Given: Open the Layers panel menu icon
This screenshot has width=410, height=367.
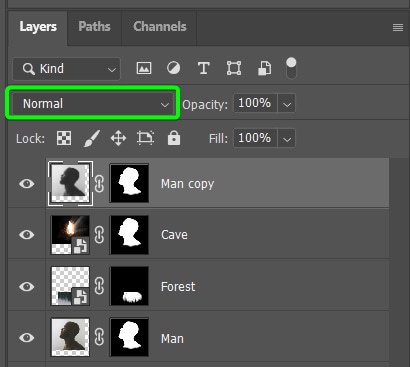Looking at the screenshot, I should click(x=398, y=27).
